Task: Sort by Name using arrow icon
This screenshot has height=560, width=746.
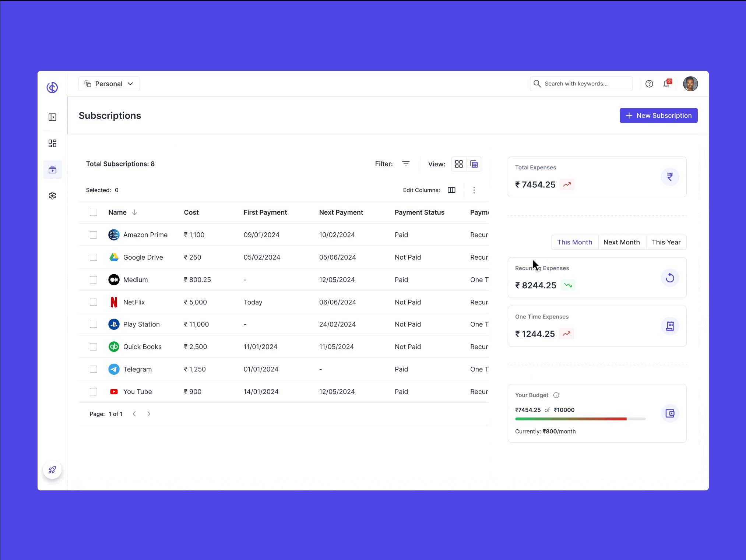Action: [134, 212]
